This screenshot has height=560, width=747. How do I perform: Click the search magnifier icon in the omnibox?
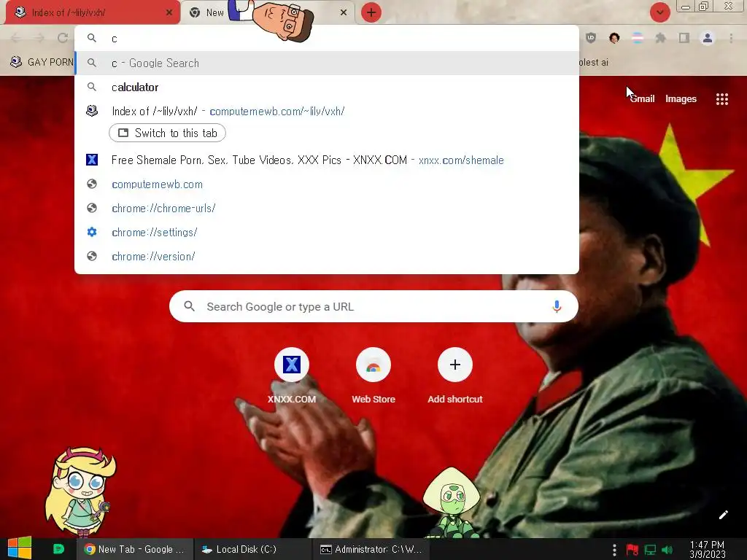pyautogui.click(x=92, y=38)
